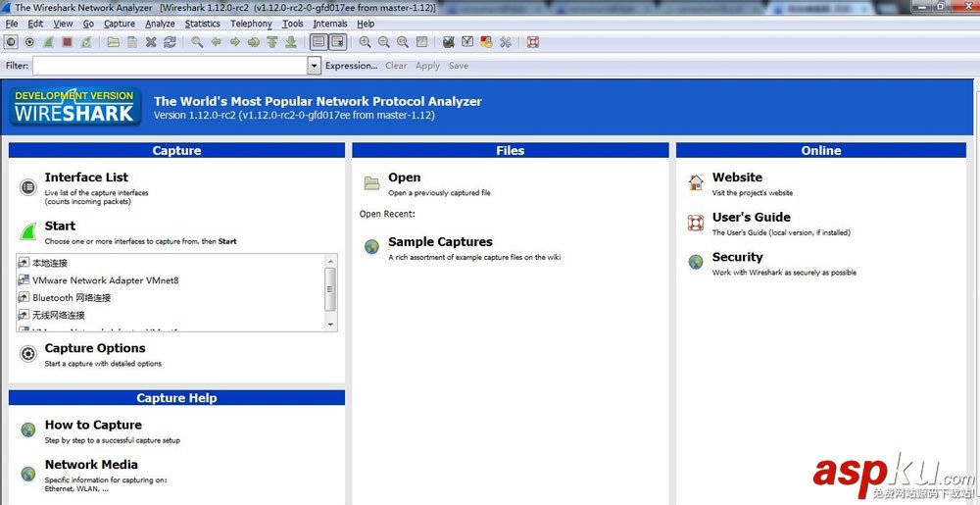This screenshot has height=505, width=980.
Task: Open Network Media help link
Action: (x=91, y=465)
